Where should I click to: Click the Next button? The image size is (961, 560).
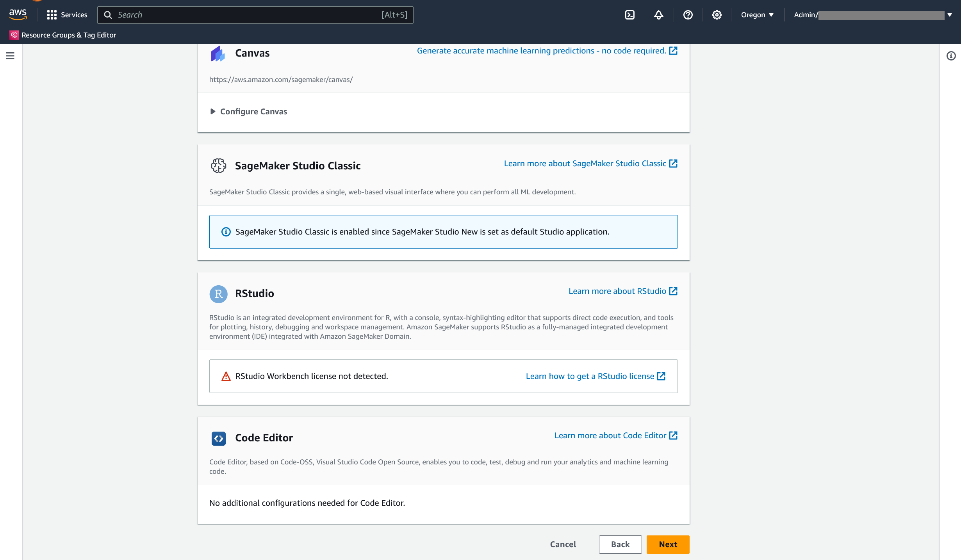point(668,544)
